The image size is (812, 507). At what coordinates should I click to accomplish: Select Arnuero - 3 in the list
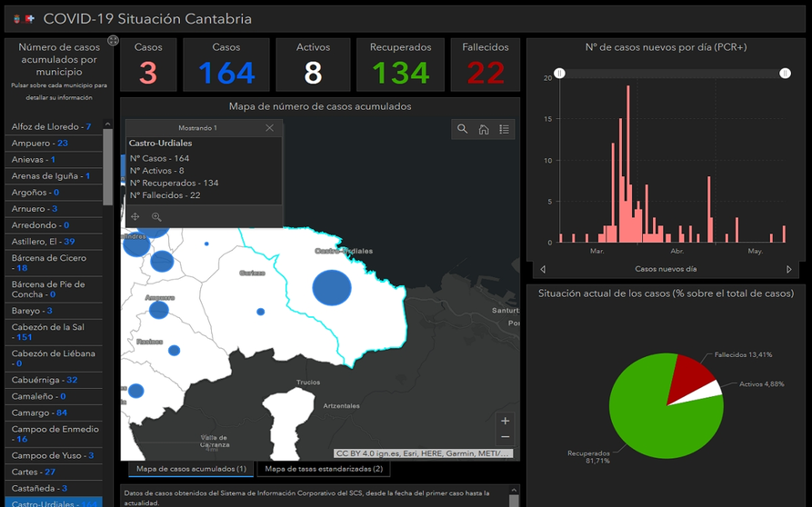point(54,208)
